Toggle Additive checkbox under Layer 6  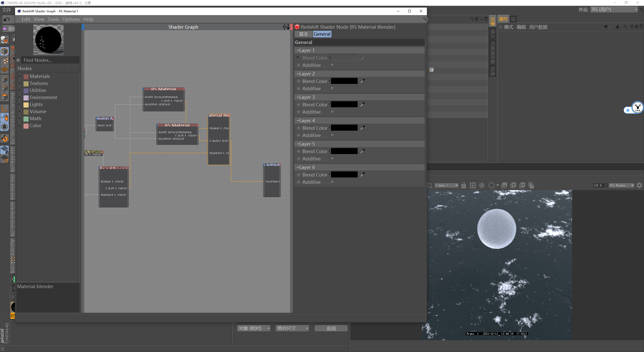pos(332,182)
